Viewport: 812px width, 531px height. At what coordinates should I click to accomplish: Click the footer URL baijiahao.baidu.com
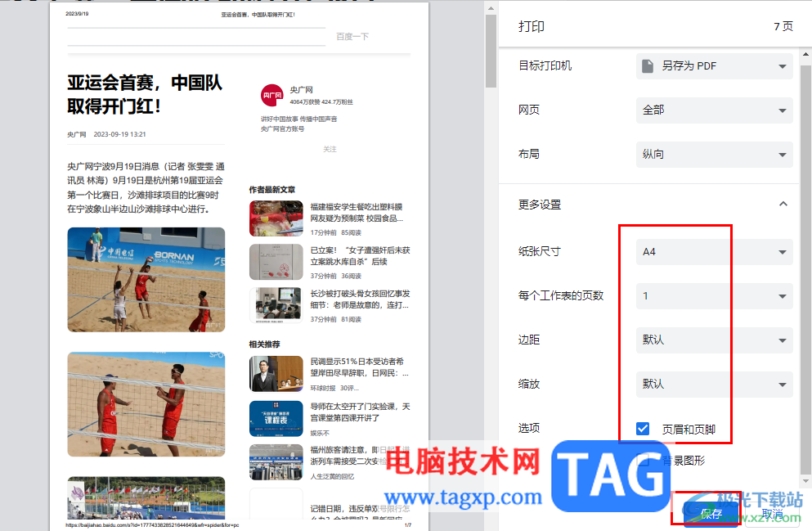152,525
